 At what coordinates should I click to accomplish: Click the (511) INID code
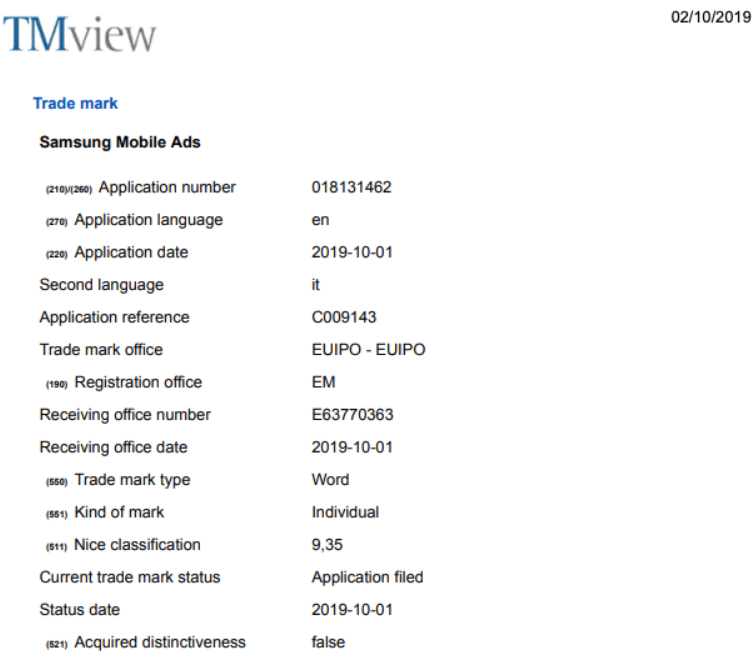click(x=56, y=547)
